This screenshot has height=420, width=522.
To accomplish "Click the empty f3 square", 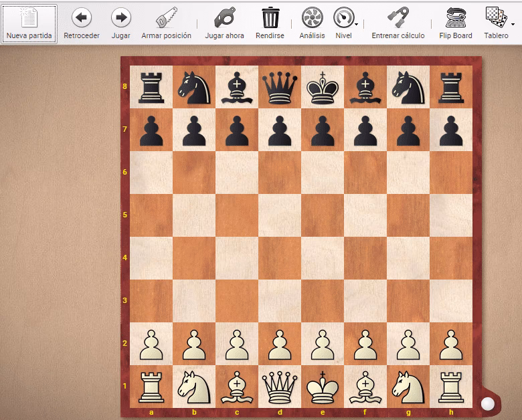I will [365, 301].
